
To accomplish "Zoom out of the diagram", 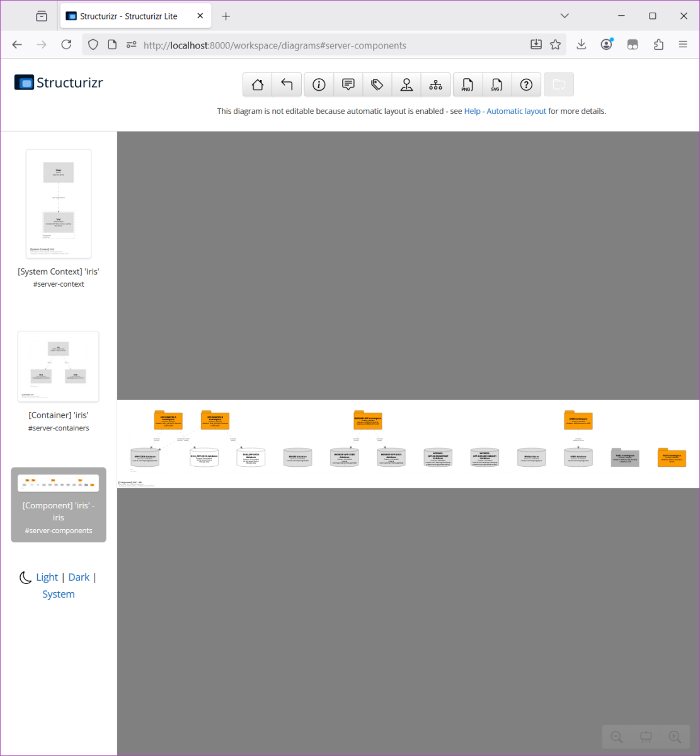I will coord(617,736).
